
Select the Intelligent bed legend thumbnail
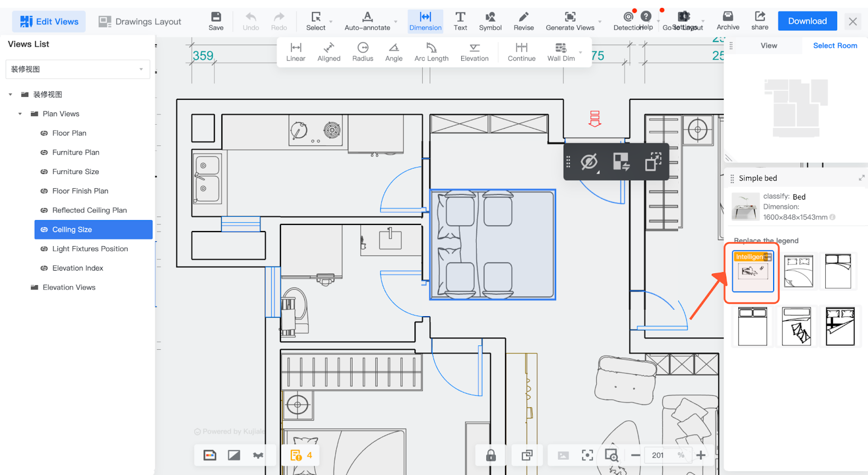[x=752, y=271]
